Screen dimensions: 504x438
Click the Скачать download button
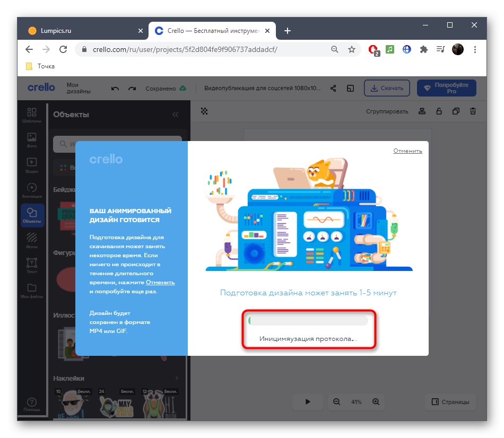coord(387,88)
